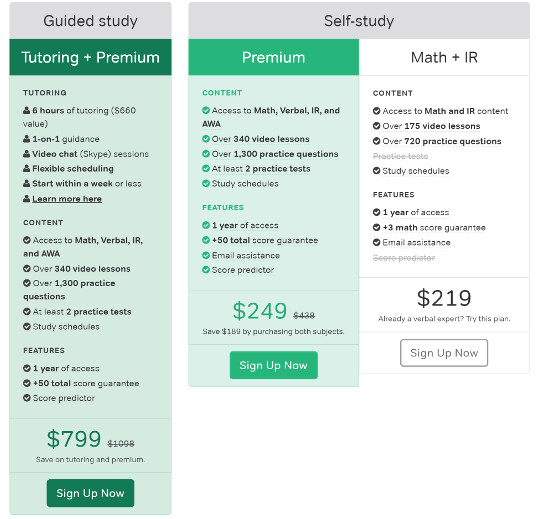
Task: Click Sign Up Now under the $799 plan
Action: tap(90, 493)
